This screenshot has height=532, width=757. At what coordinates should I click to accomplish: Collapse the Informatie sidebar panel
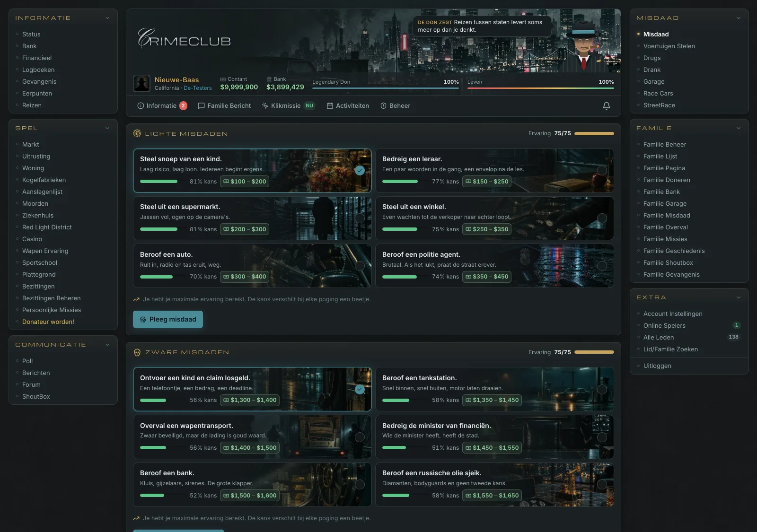[x=107, y=18]
